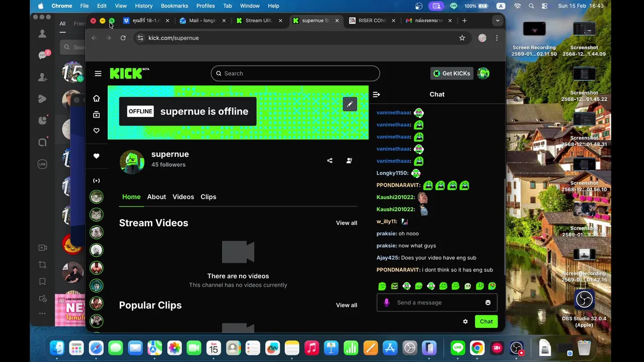644x362 pixels.
Task: Switch to the Stream URL browser tab
Action: [259, 21]
